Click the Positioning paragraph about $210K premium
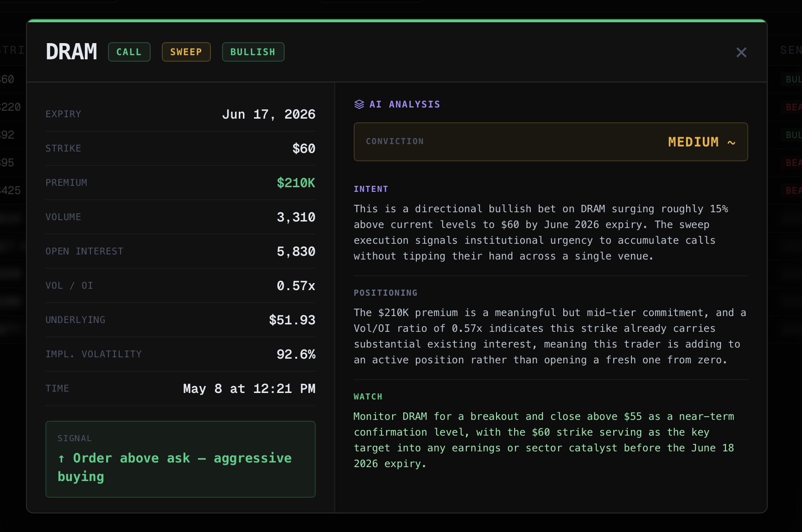Screen dimensions: 802x532 (550, 336)
